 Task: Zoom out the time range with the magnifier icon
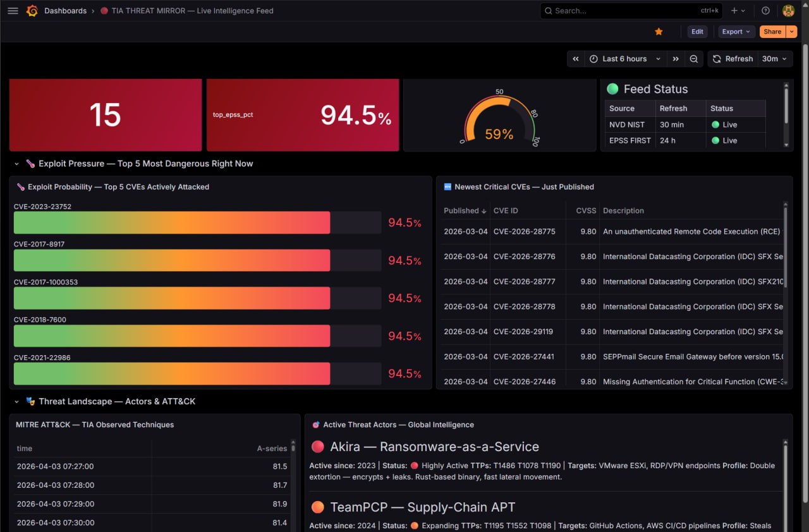[694, 58]
